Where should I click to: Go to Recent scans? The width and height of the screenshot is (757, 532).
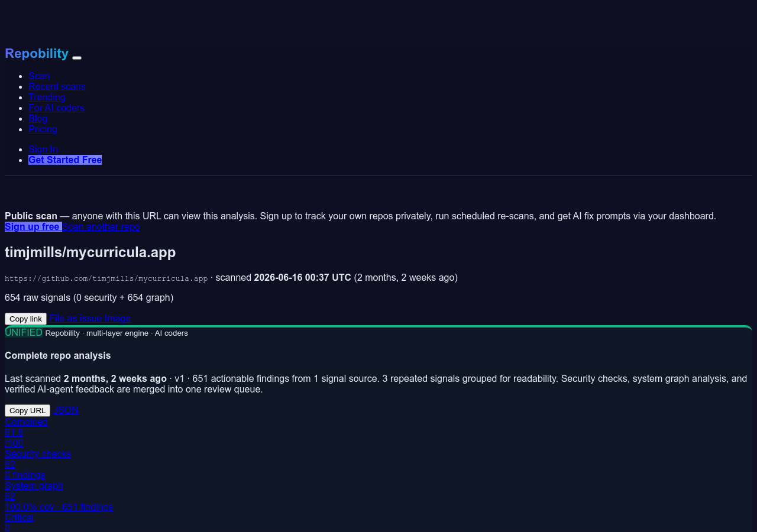57,86
